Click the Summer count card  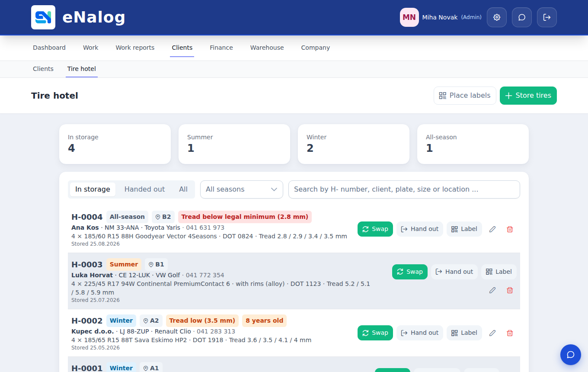coord(234,144)
